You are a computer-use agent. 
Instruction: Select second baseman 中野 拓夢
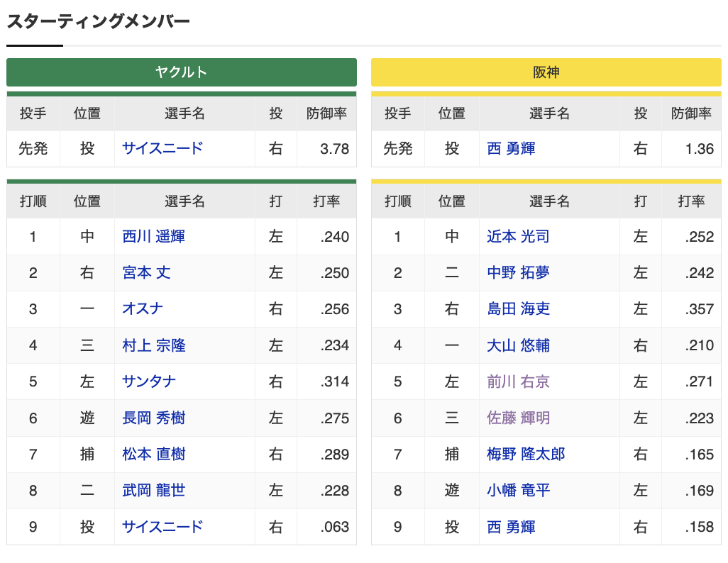pyautogui.click(x=517, y=273)
